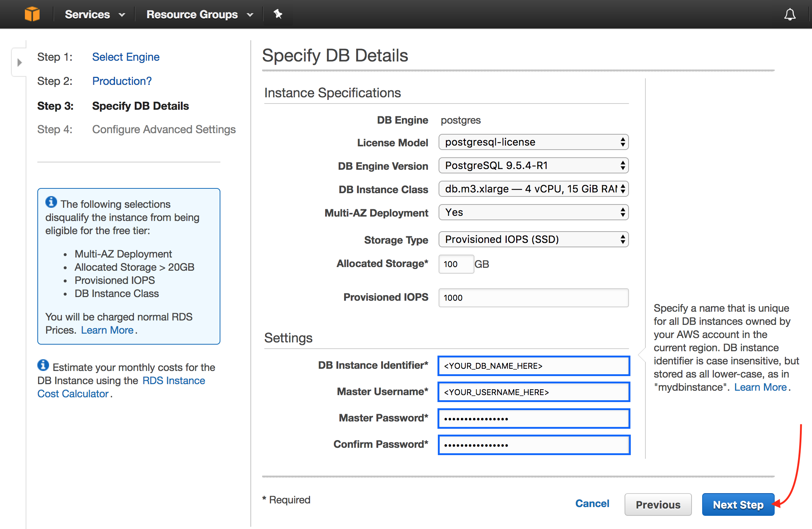The height and width of the screenshot is (529, 812).
Task: Click the info icon beside cost estimate text
Action: click(43, 365)
